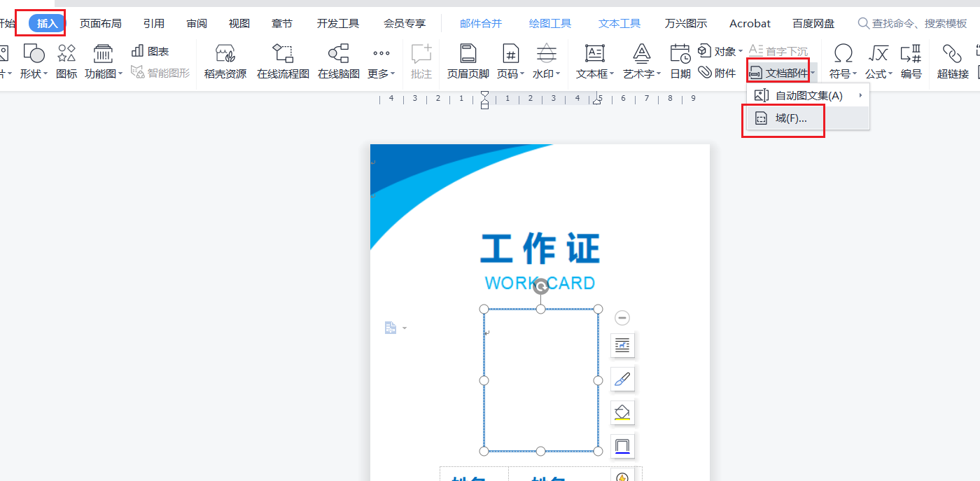980x481 pixels.
Task: Switch to the 页面布局 tab
Action: pyautogui.click(x=100, y=23)
